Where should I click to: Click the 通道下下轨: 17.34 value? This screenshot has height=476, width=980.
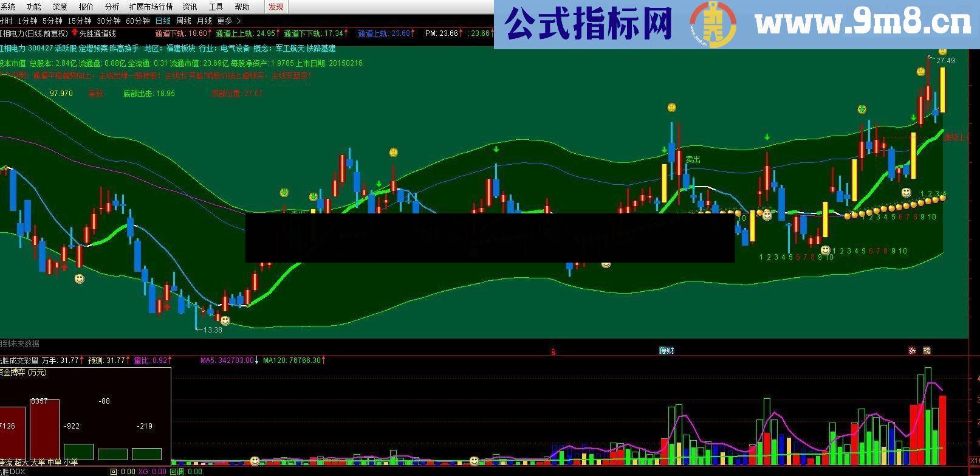[314, 33]
